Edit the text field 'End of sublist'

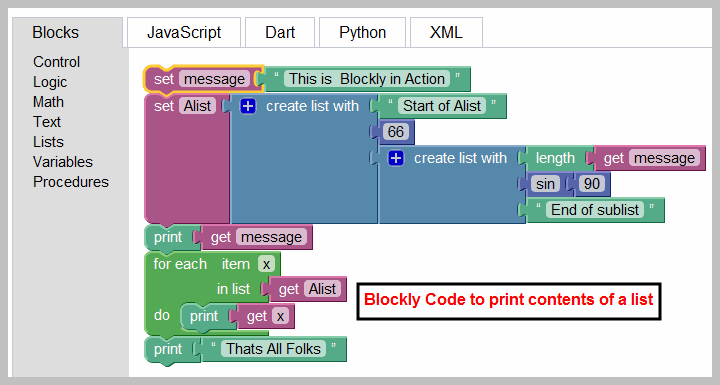point(595,210)
